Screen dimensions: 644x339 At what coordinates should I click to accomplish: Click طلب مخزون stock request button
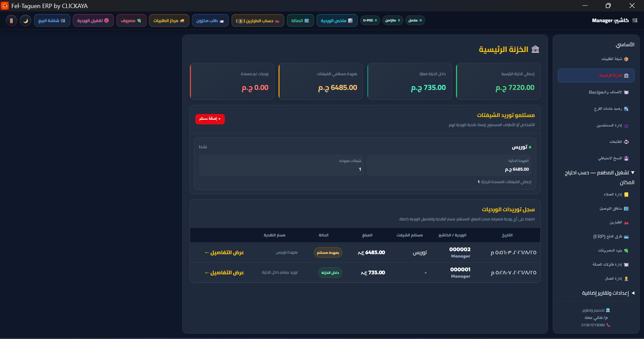210,20
